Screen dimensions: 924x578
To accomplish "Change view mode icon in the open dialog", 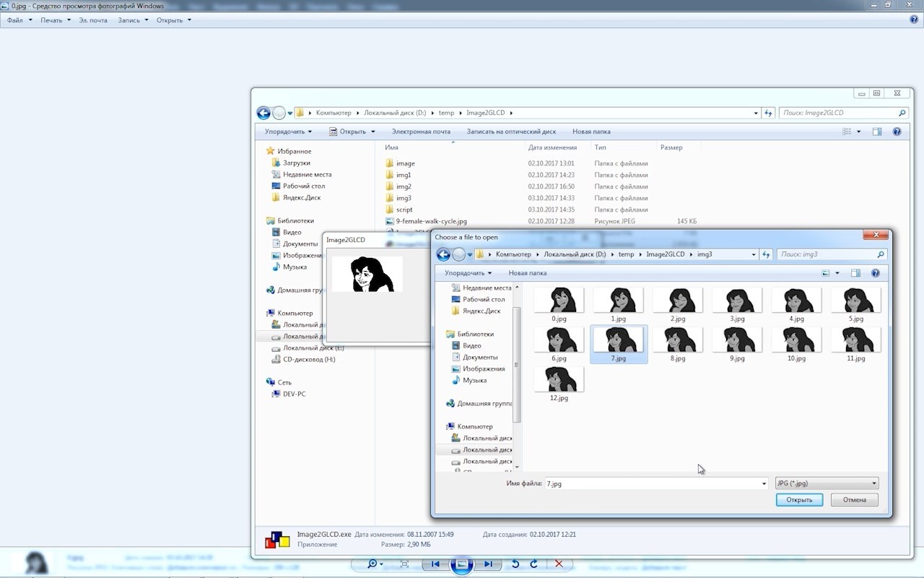I will 827,273.
